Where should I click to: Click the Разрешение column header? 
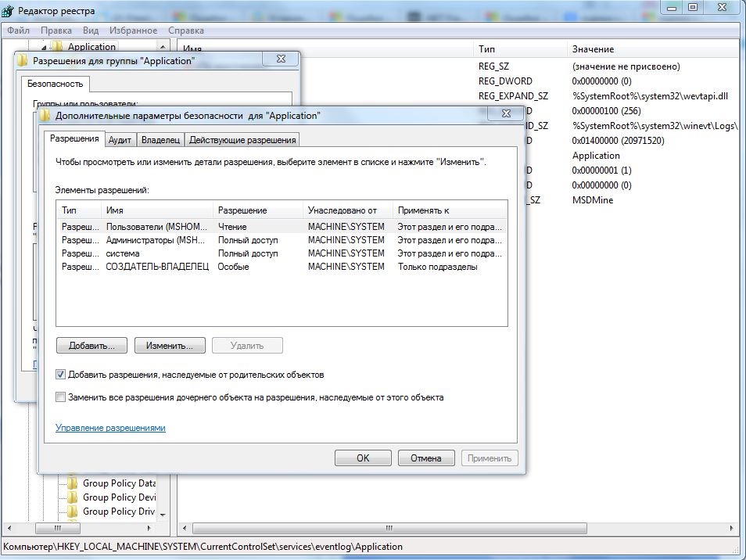258,210
